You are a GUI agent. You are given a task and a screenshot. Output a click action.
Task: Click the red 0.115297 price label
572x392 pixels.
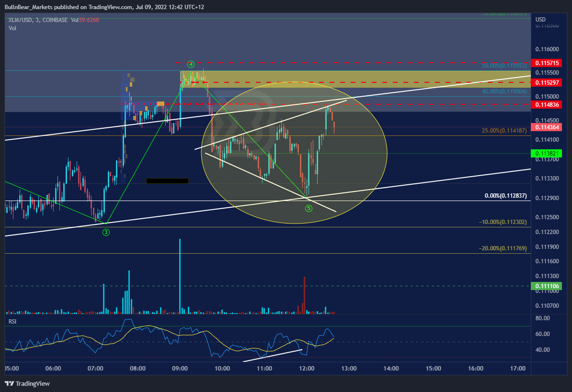(547, 83)
